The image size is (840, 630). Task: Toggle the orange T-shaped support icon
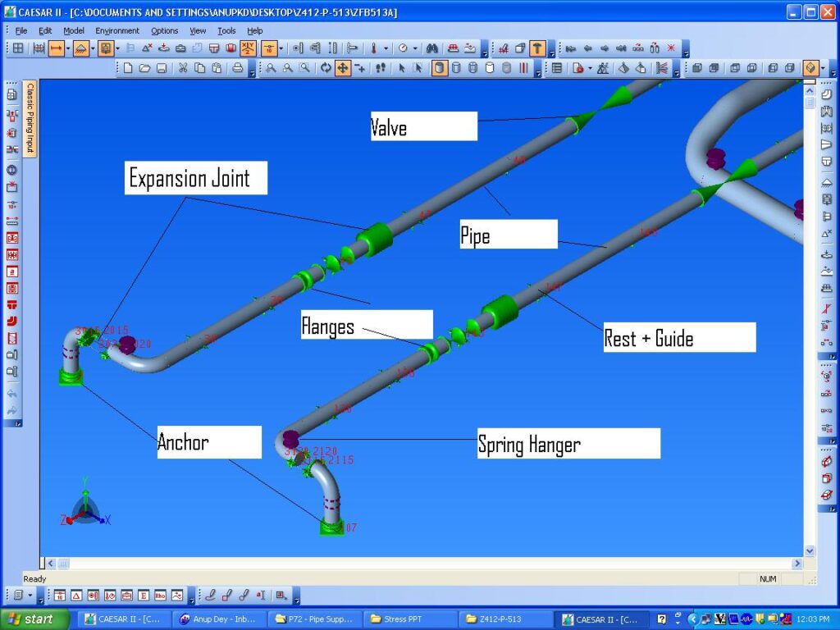(536, 48)
